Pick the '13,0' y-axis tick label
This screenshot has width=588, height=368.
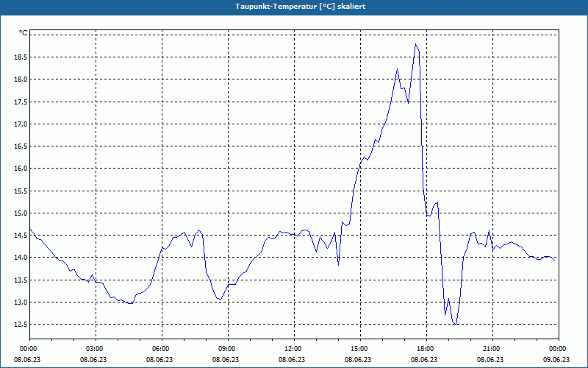tap(21, 302)
